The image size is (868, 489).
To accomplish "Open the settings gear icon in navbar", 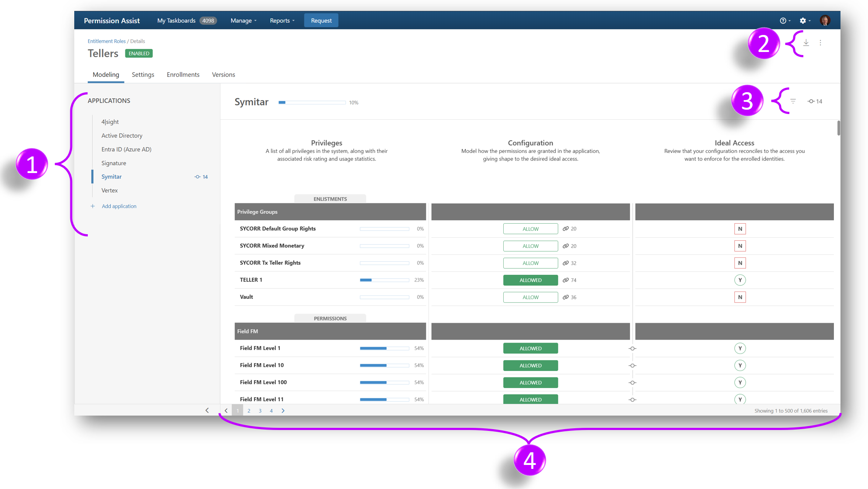I will pos(803,21).
